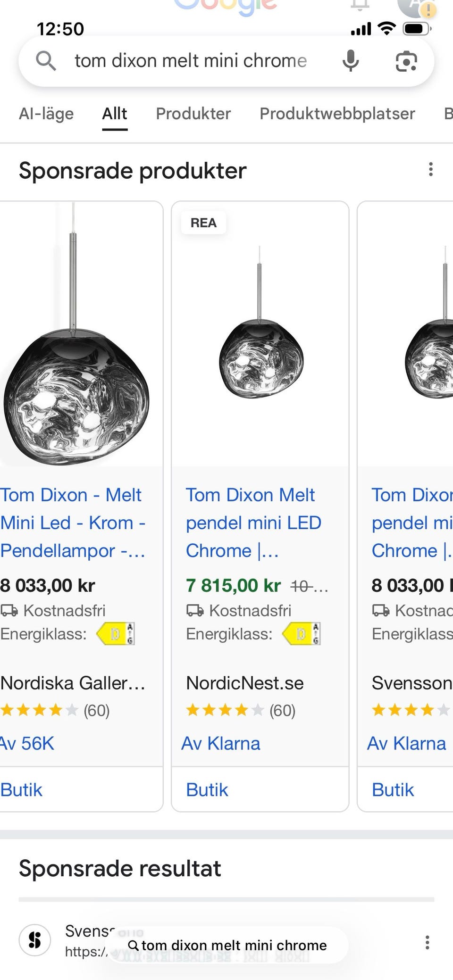Tap energy class label on NordicNest card

pos(302,634)
